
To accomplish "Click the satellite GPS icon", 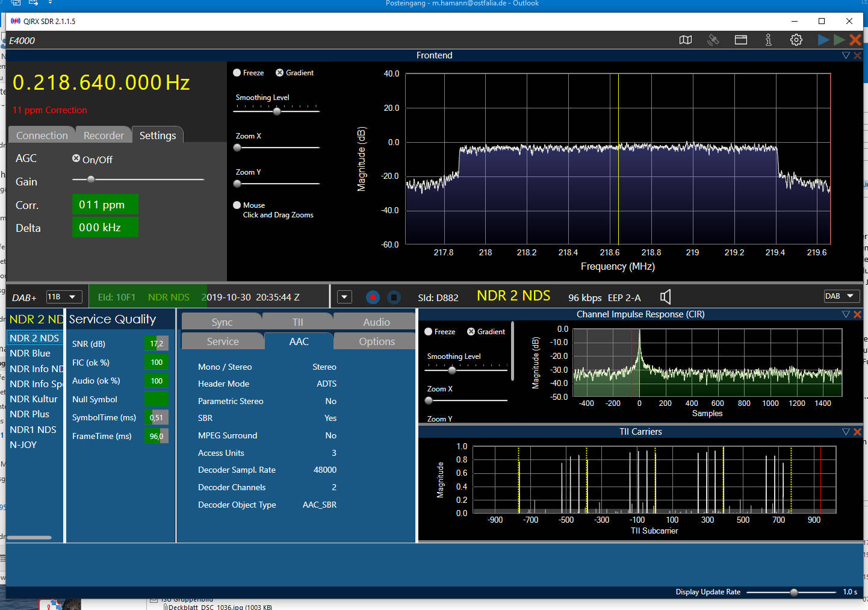I will [x=713, y=40].
